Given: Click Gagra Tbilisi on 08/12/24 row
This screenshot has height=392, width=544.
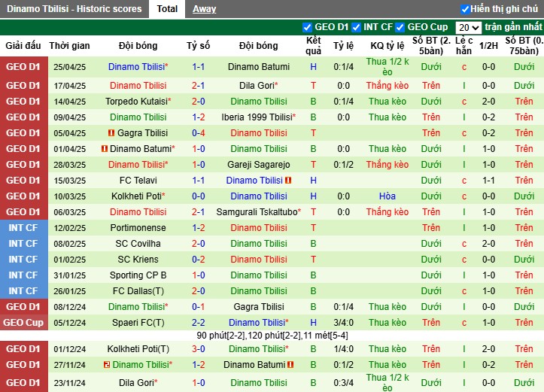Looking at the screenshot, I should click(259, 307).
